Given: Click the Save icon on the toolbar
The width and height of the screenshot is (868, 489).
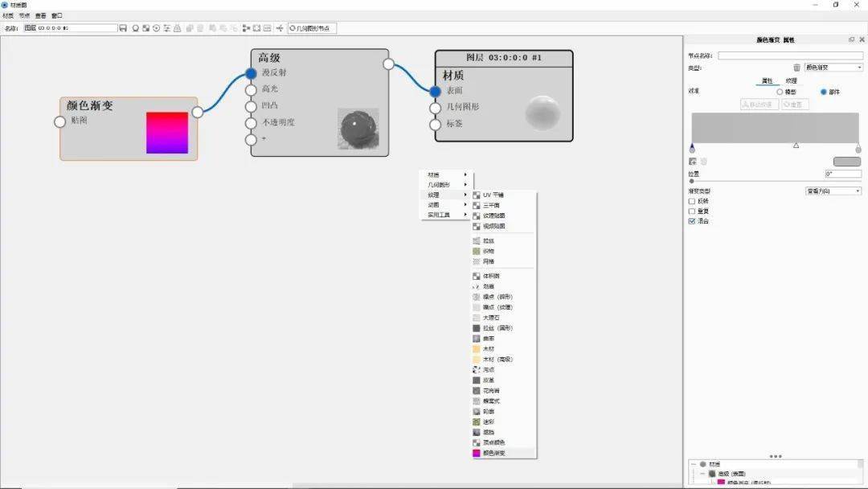Looking at the screenshot, I should pyautogui.click(x=123, y=27).
